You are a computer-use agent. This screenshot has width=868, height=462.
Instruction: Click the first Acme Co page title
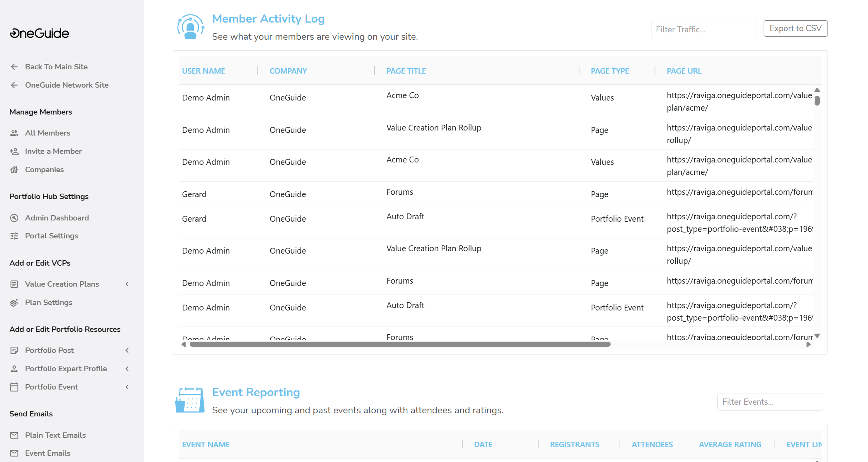tap(403, 95)
